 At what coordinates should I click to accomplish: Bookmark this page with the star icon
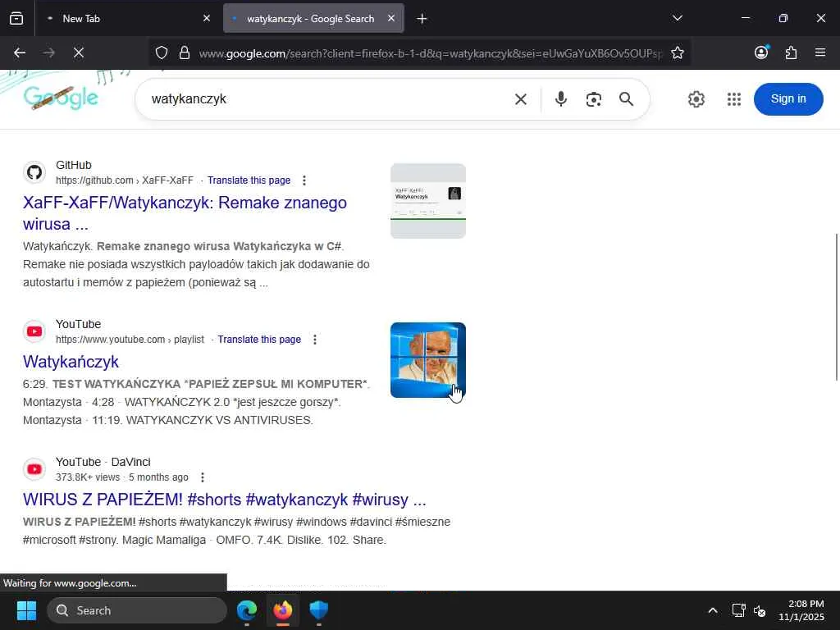point(677,52)
